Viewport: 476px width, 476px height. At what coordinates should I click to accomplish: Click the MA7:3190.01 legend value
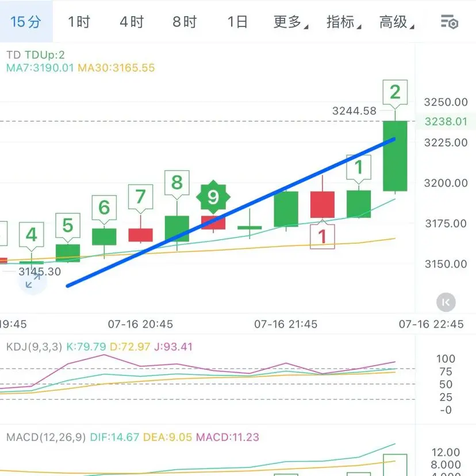tap(40, 68)
